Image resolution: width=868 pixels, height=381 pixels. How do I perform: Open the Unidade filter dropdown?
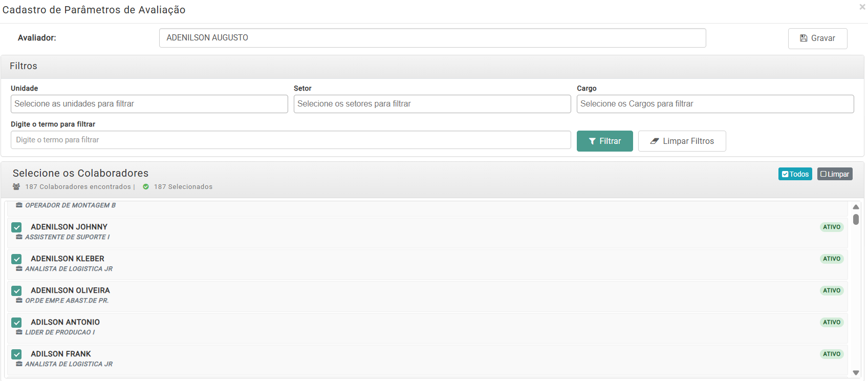coord(149,104)
